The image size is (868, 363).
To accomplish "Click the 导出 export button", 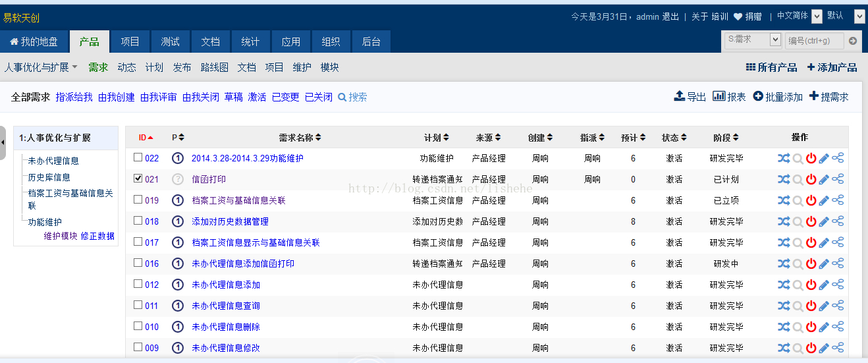I will tap(690, 97).
